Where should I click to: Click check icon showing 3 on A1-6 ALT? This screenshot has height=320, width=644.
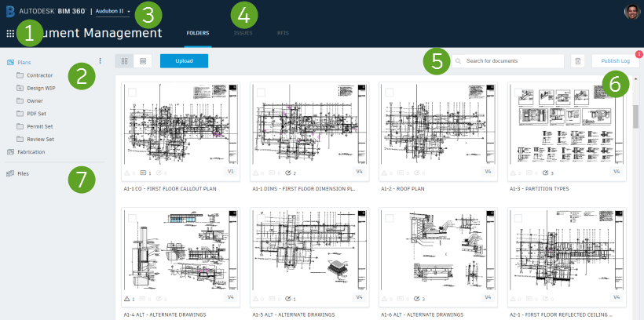(417, 299)
